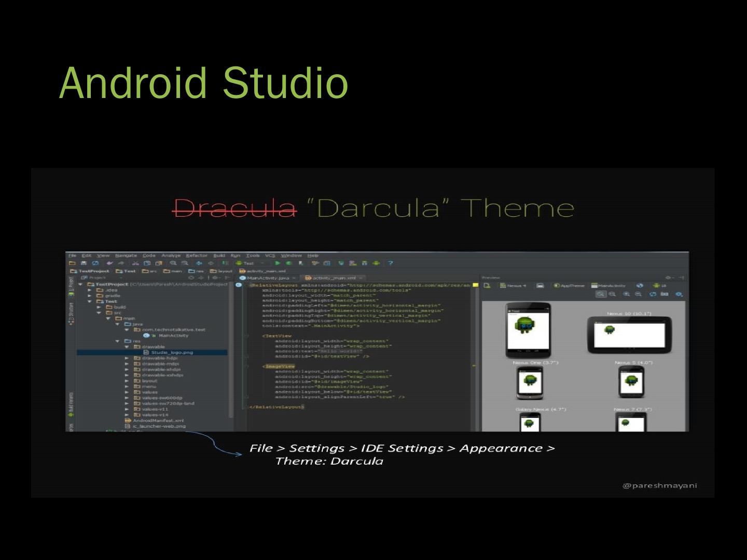The width and height of the screenshot is (747, 560).
Task: Switch to the MainActivity.java editor tab
Action: 267,278
